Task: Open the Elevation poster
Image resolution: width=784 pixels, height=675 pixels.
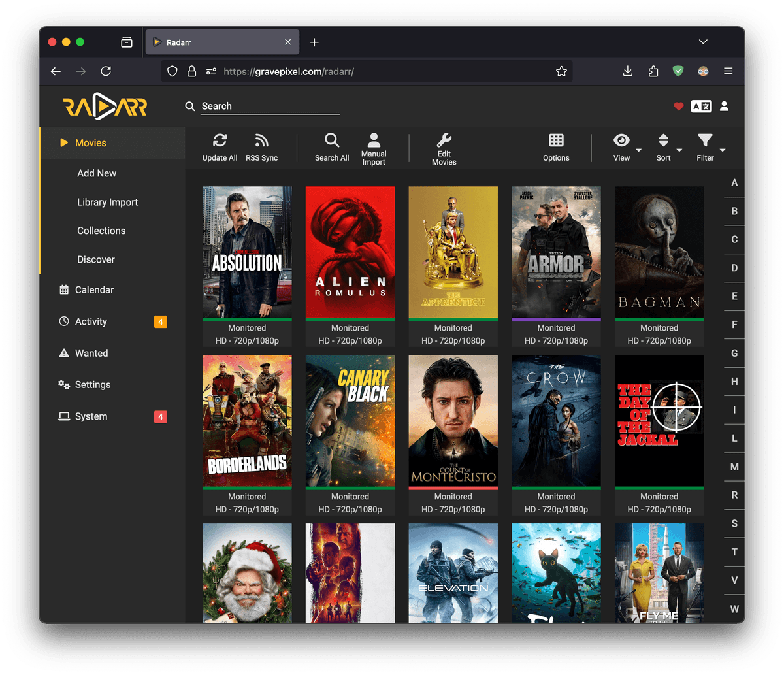Action: click(453, 573)
